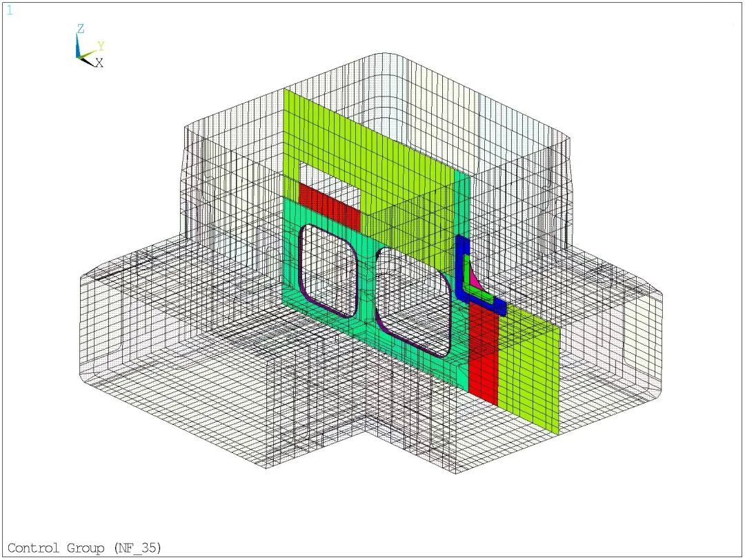Click the Y axis label on the triad

(x=101, y=46)
